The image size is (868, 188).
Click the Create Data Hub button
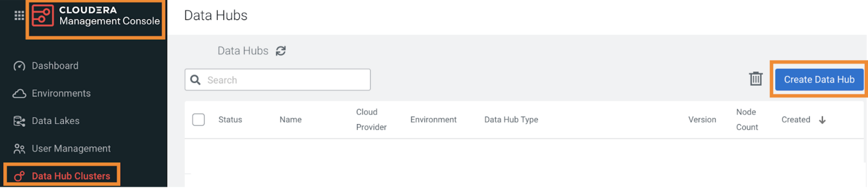click(819, 79)
